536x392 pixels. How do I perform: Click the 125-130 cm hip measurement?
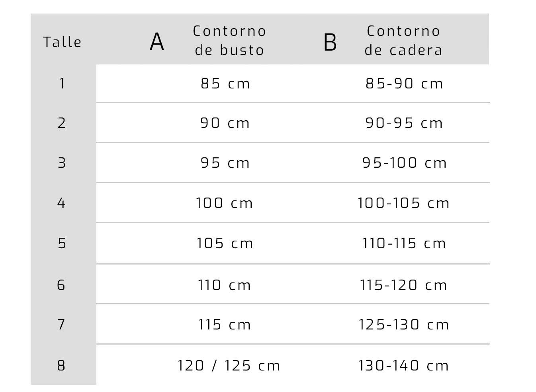click(403, 324)
